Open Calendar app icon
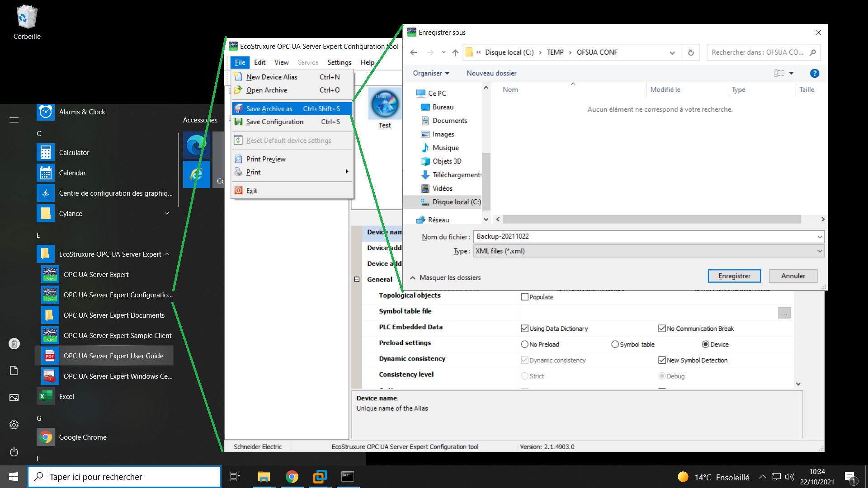868x488 pixels. click(46, 173)
